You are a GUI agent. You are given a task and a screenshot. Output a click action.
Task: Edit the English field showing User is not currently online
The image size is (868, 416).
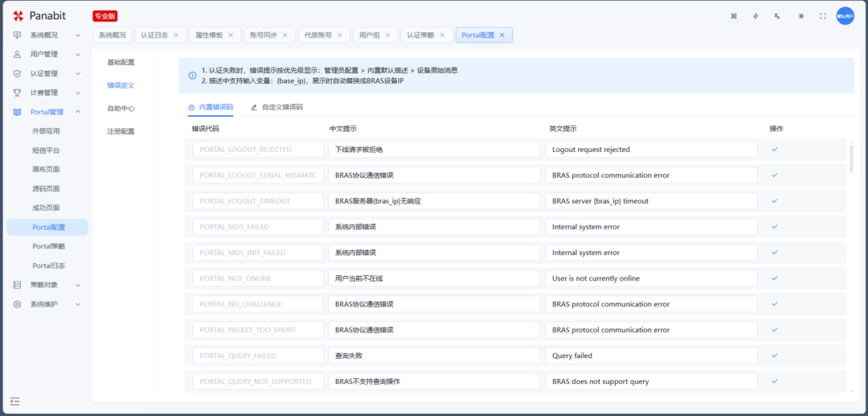point(651,278)
